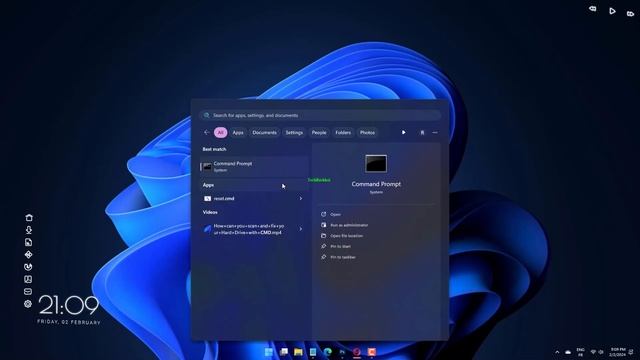Go back with the search panel arrow
The width and height of the screenshot is (640, 360).
pyautogui.click(x=207, y=132)
